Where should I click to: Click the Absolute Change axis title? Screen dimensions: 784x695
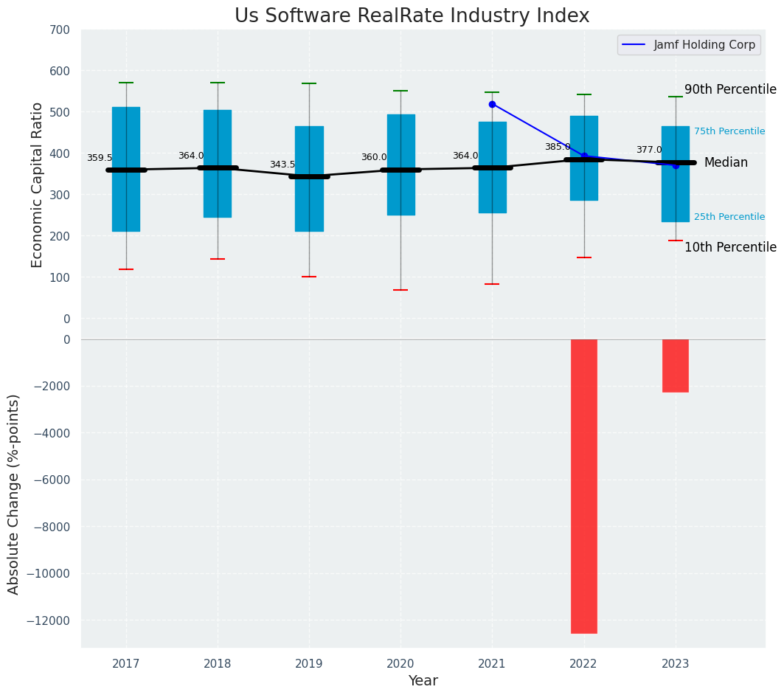coord(14,494)
